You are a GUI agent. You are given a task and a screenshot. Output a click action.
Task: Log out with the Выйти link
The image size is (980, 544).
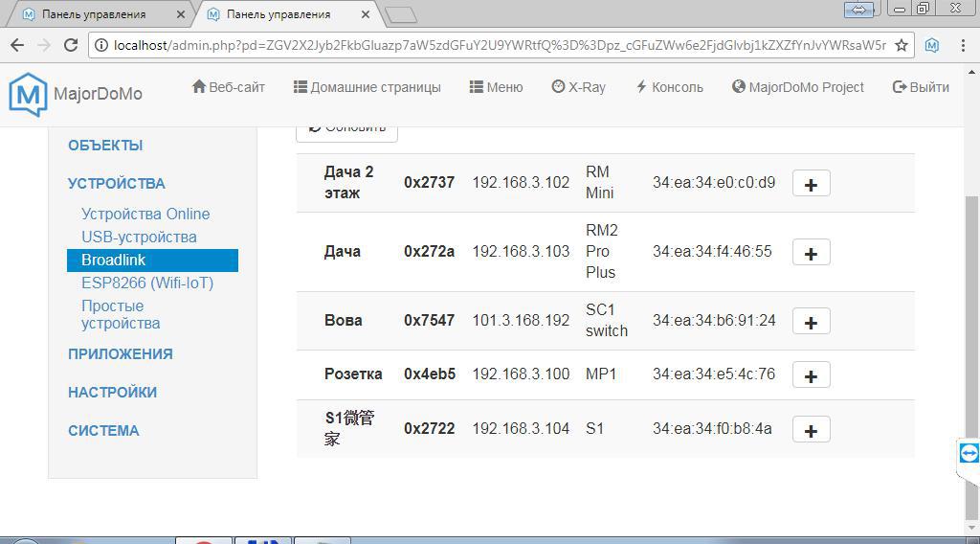(921, 87)
